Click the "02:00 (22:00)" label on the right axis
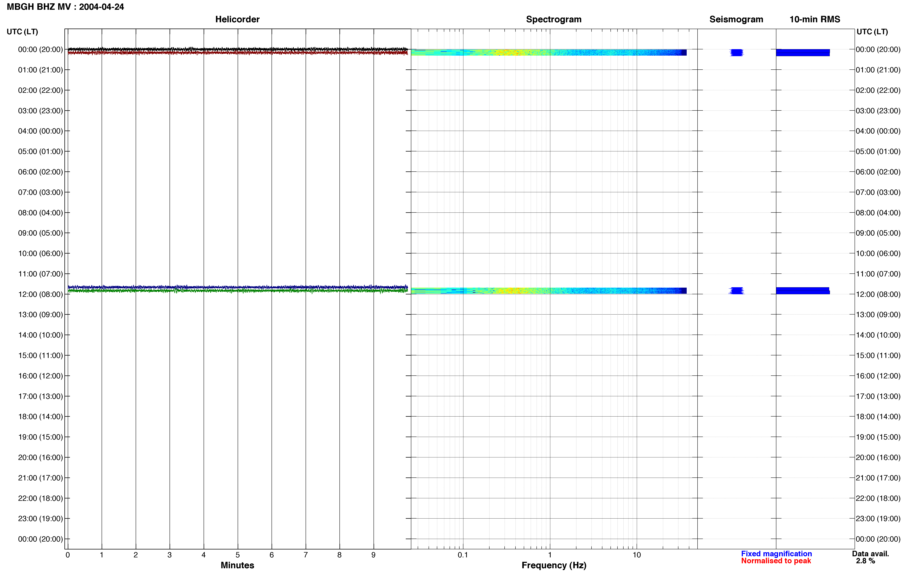This screenshot has height=578, width=924. [878, 90]
